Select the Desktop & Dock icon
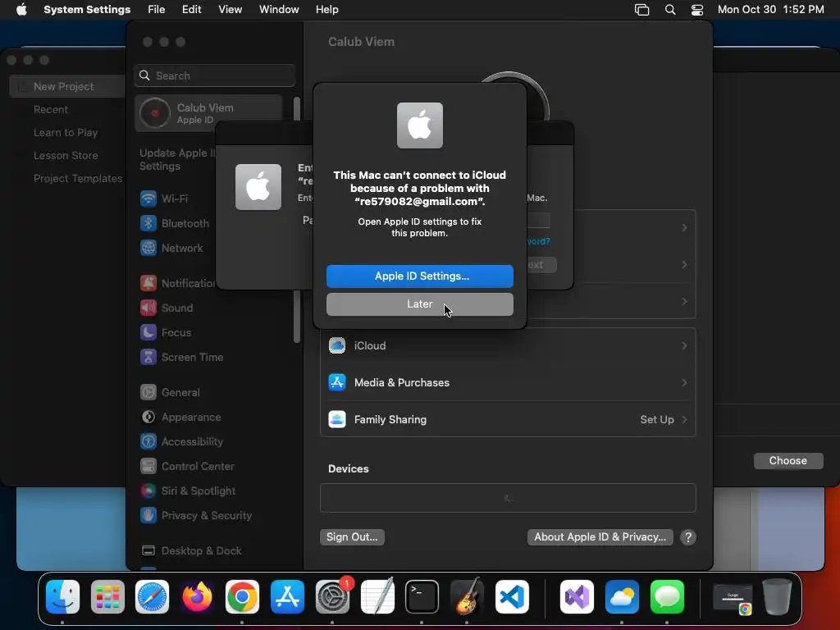This screenshot has height=630, width=840. pos(148,550)
